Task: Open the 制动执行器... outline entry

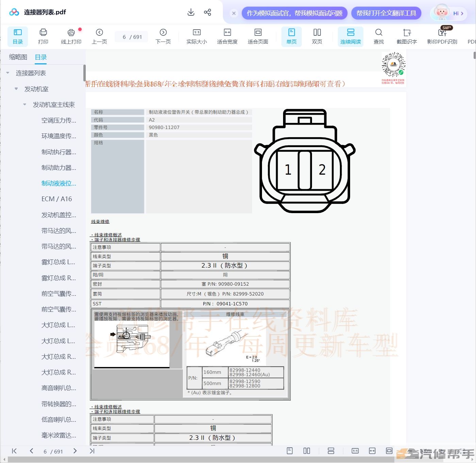Action: tap(59, 152)
